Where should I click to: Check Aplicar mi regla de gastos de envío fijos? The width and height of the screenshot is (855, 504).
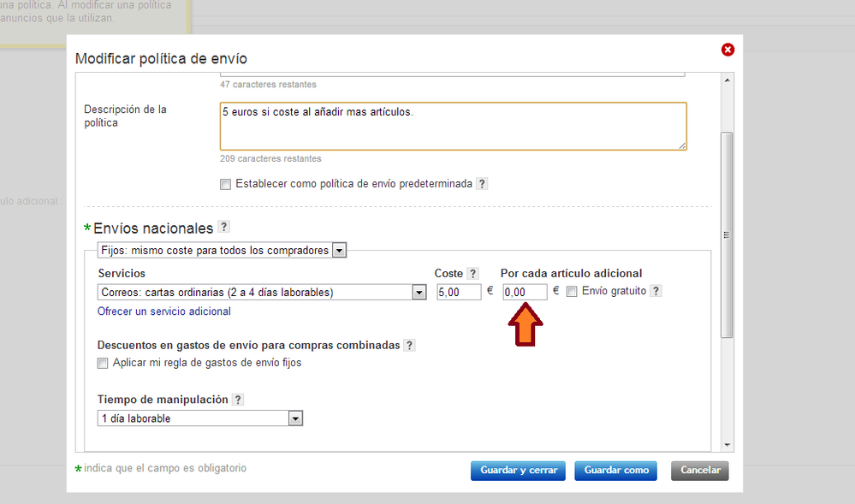pyautogui.click(x=104, y=363)
